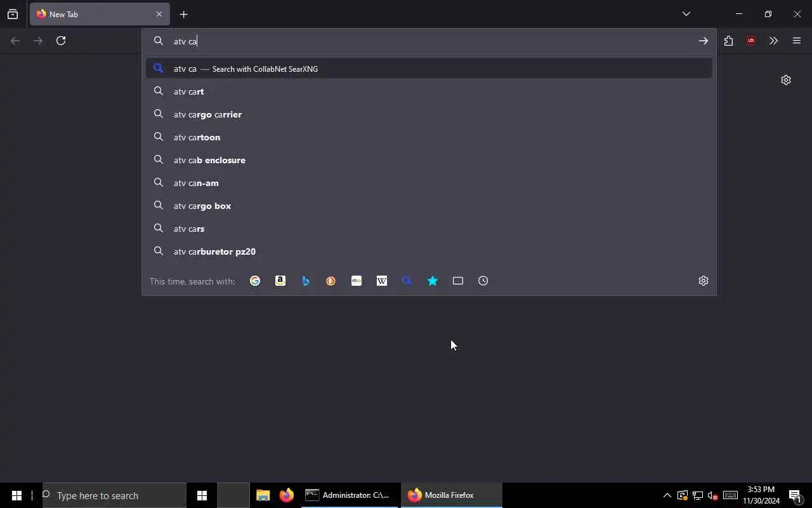Open Task View on the taskbar
Image resolution: width=812 pixels, height=508 pixels.
(202, 495)
